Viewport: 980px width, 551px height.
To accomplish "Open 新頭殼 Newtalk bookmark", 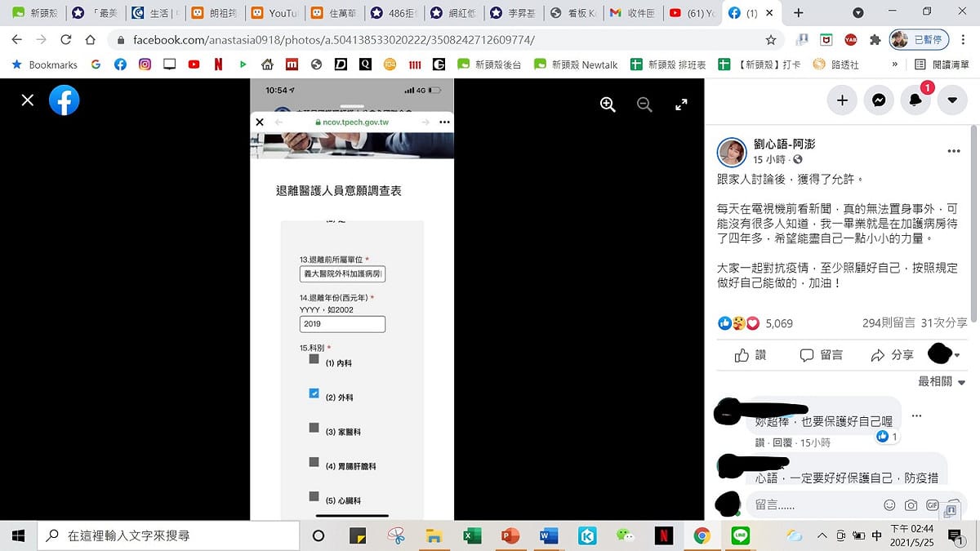I will point(576,64).
